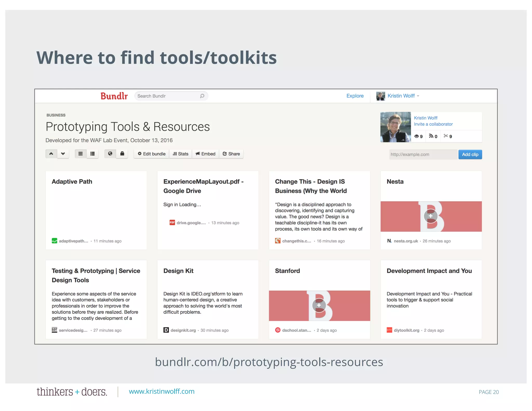Click the servicedesigntools SDT favicon
The image size is (532, 411).
click(x=54, y=330)
